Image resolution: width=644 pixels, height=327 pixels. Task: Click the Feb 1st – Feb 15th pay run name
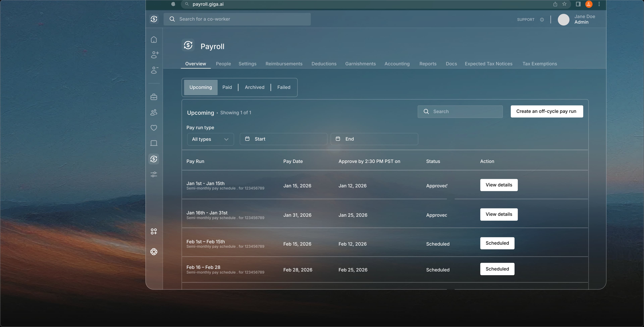coord(205,241)
